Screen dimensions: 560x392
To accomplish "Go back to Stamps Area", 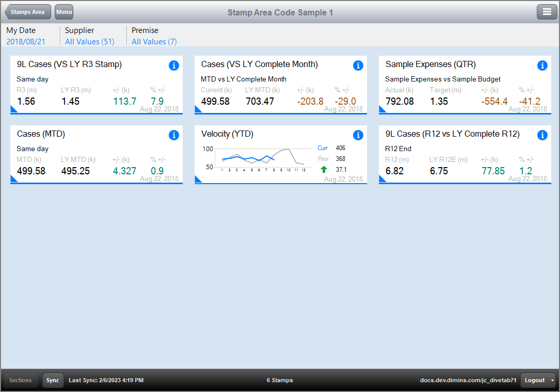I will pos(27,12).
